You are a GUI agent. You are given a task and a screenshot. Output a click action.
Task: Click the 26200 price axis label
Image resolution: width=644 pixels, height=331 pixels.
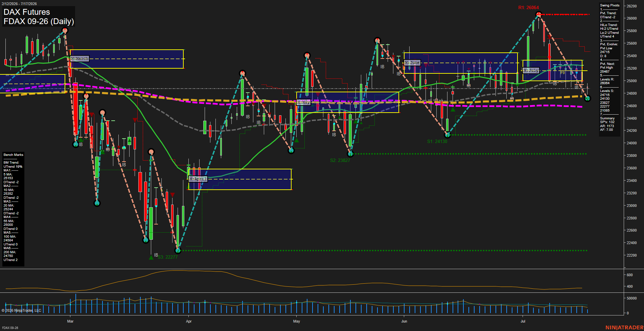(632, 6)
